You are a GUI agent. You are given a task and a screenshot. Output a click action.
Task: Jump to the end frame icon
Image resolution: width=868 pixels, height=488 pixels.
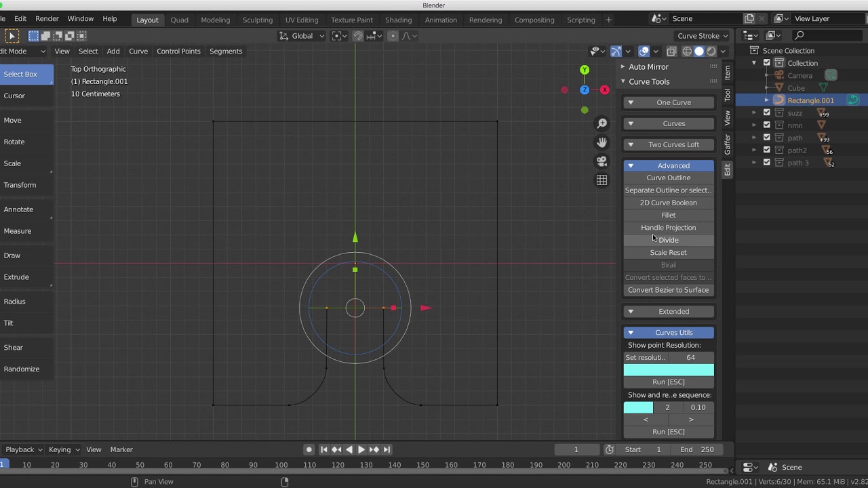387,449
